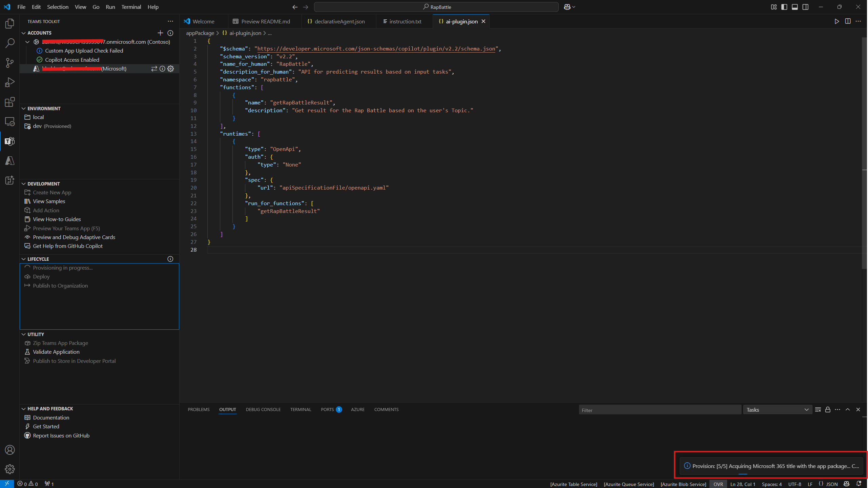The image size is (868, 488).
Task: Toggle the primary side bar visibility
Action: pyautogui.click(x=784, y=7)
